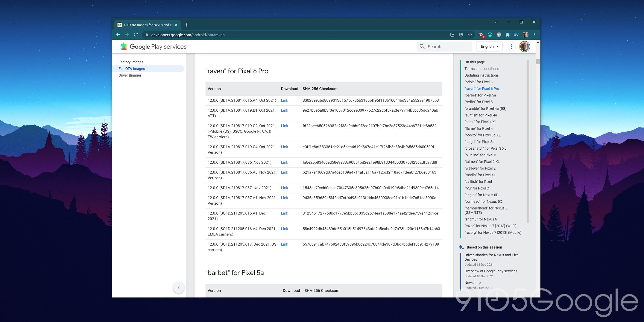Open the page's three-dot options menu
This screenshot has width=644, height=322.
pyautogui.click(x=511, y=47)
